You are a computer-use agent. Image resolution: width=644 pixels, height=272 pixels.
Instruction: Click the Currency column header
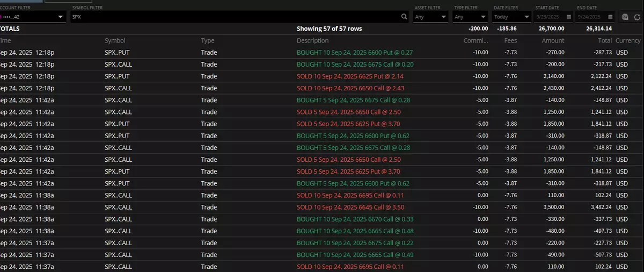pyautogui.click(x=628, y=40)
